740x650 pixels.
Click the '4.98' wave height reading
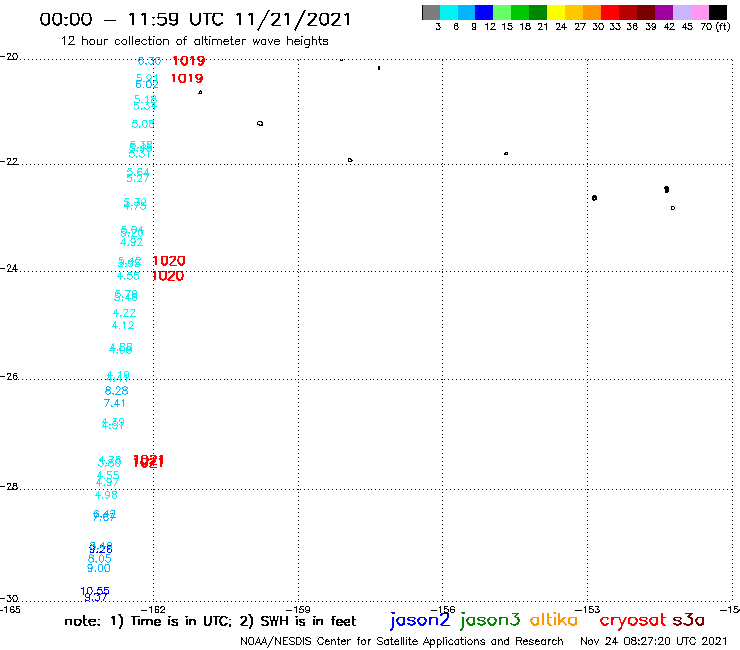(x=106, y=495)
